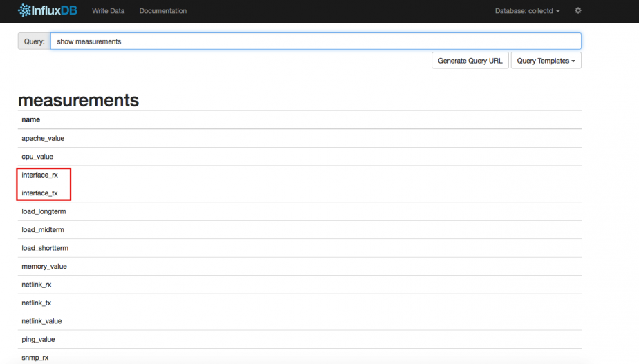This screenshot has height=364, width=639.
Task: Select the ping_value measurement row
Action: click(x=299, y=340)
